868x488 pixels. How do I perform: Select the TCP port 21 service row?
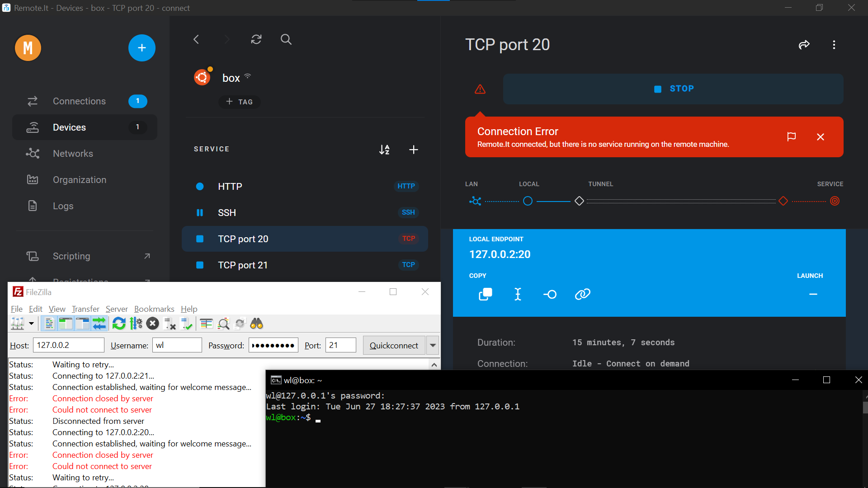[x=305, y=265]
